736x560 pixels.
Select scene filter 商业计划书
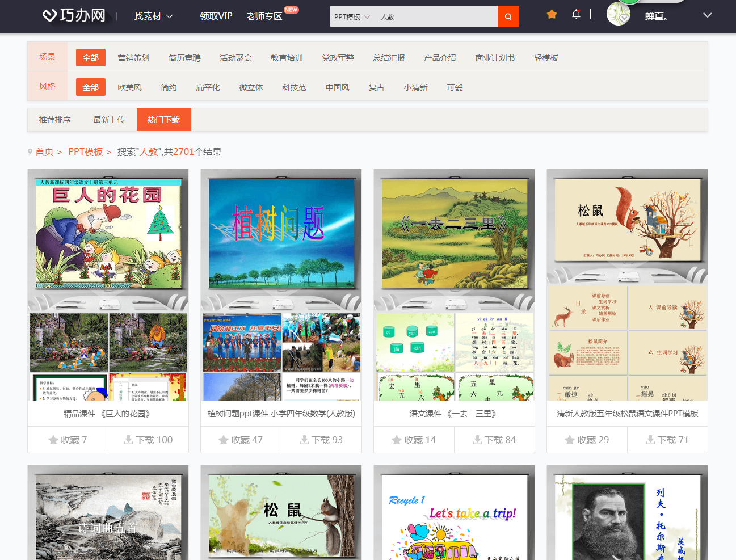coord(495,58)
